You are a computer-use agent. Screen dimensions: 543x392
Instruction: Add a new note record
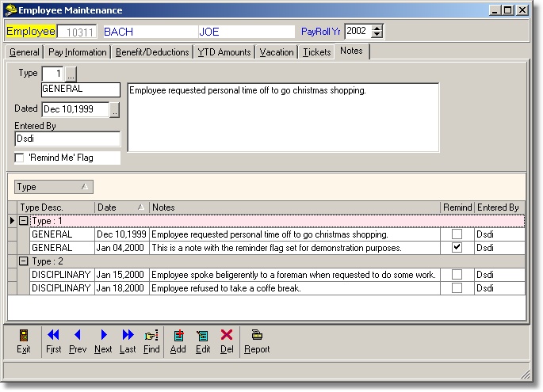(x=178, y=336)
